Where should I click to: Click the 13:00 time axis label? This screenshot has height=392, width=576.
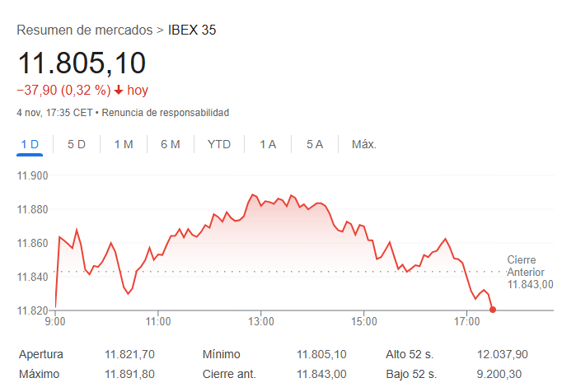(260, 321)
